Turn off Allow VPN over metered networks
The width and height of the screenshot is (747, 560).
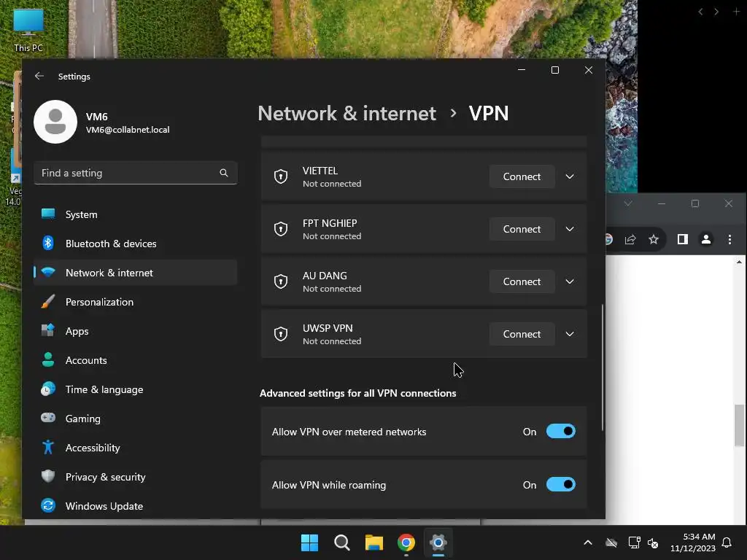[561, 432]
